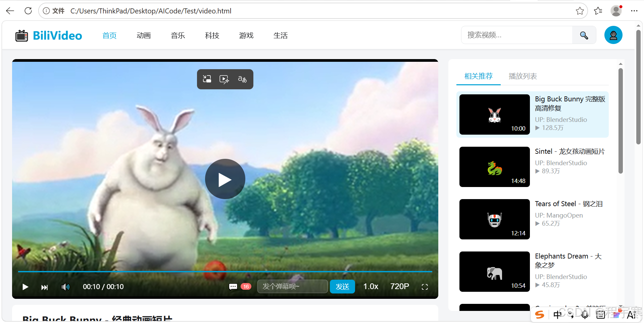Screen dimensions: 644x323
Task: Start playback with the large center play button
Action: click(x=225, y=179)
